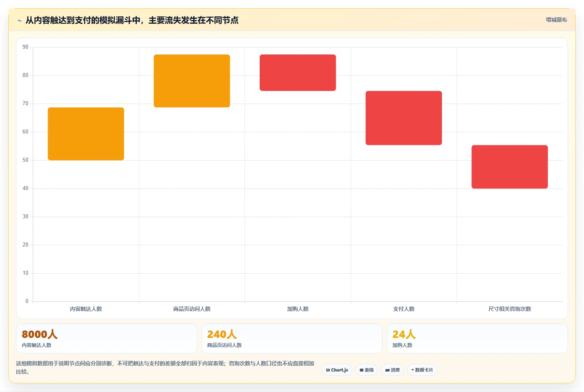Click the x-axis label 内容触达人数
The width and height of the screenshot is (584, 392).
[86, 309]
